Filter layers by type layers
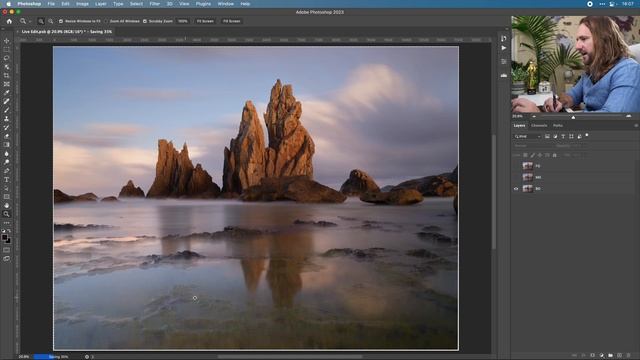The image size is (640, 360). click(x=563, y=136)
